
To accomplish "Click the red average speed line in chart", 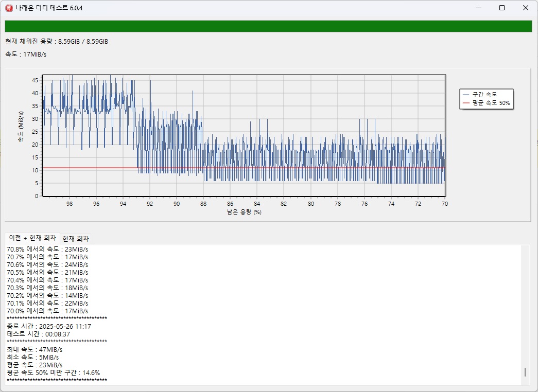I will (x=88, y=168).
